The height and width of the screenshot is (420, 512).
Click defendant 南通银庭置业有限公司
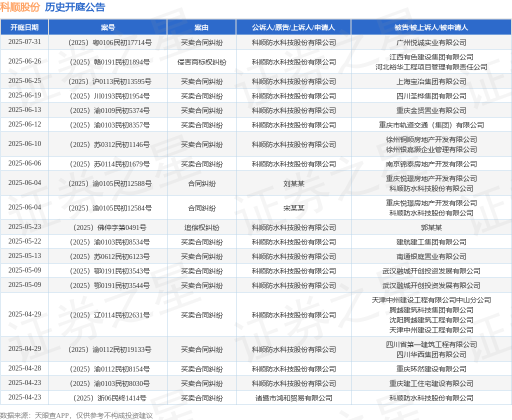tap(431, 256)
